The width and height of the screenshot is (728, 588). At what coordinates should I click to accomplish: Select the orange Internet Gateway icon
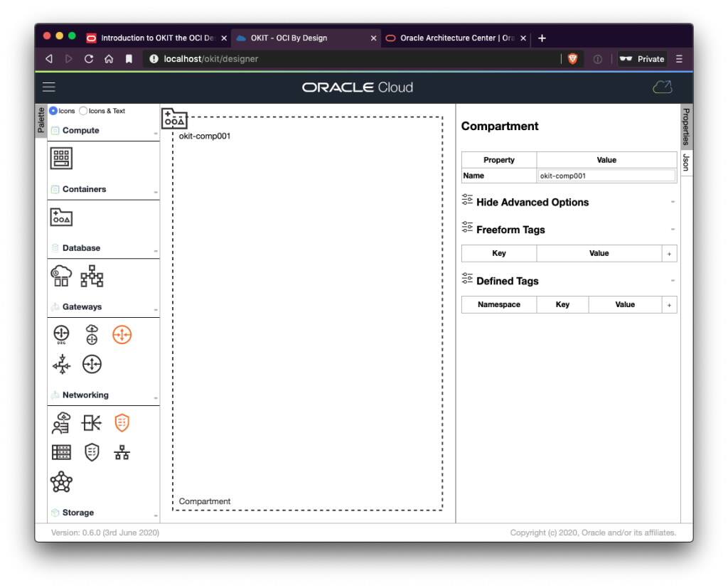coord(122,335)
